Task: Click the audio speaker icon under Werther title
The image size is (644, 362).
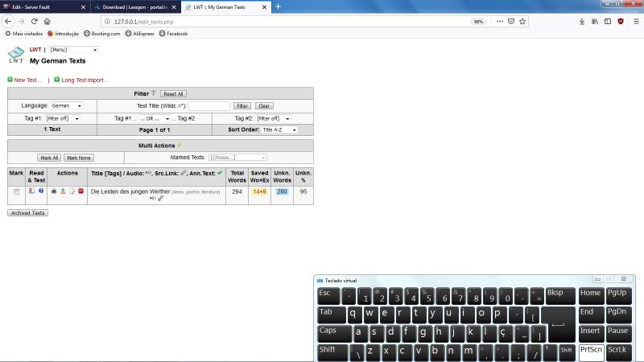Action: coord(153,198)
